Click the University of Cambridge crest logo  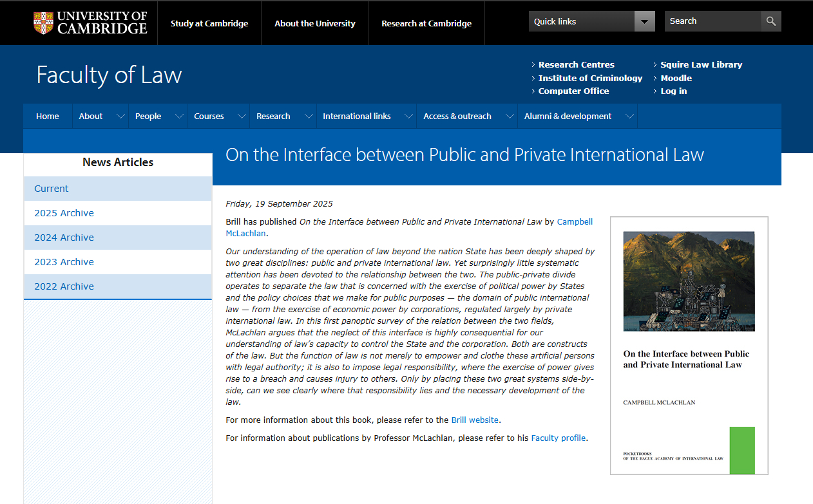pos(43,23)
